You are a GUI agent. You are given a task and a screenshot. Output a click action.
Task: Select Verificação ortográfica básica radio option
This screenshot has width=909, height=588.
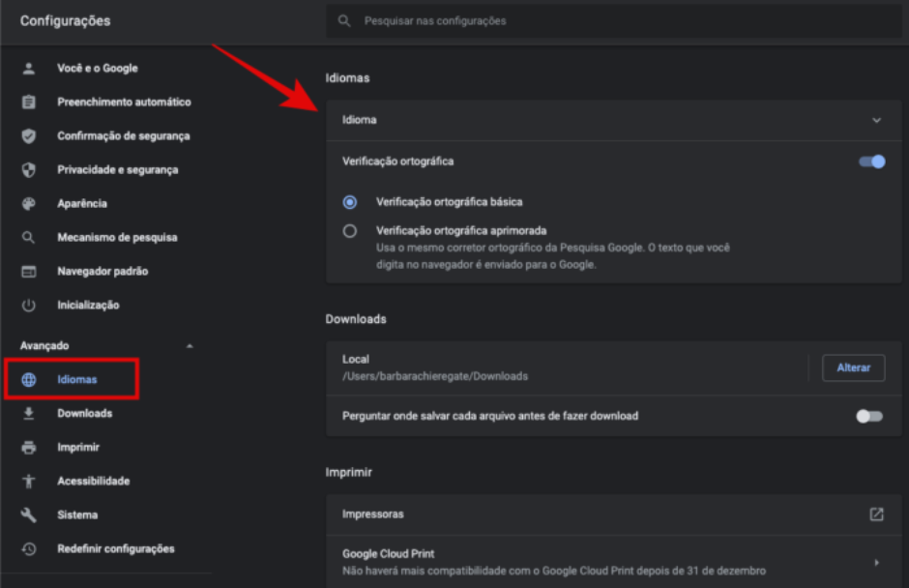tap(350, 202)
